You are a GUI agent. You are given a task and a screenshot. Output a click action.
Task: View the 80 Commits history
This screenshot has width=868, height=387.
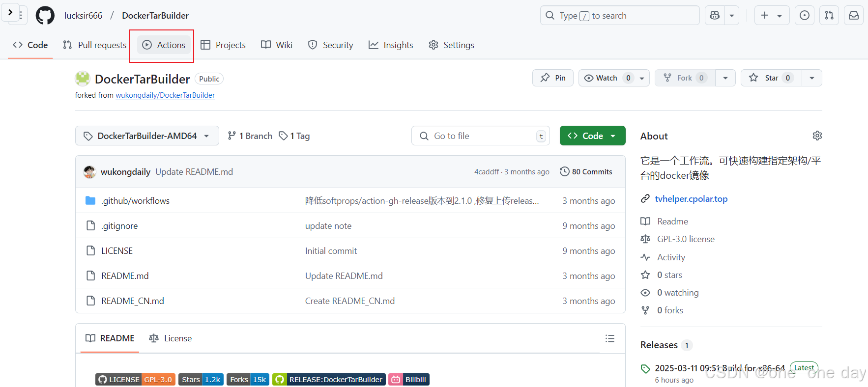[586, 172]
